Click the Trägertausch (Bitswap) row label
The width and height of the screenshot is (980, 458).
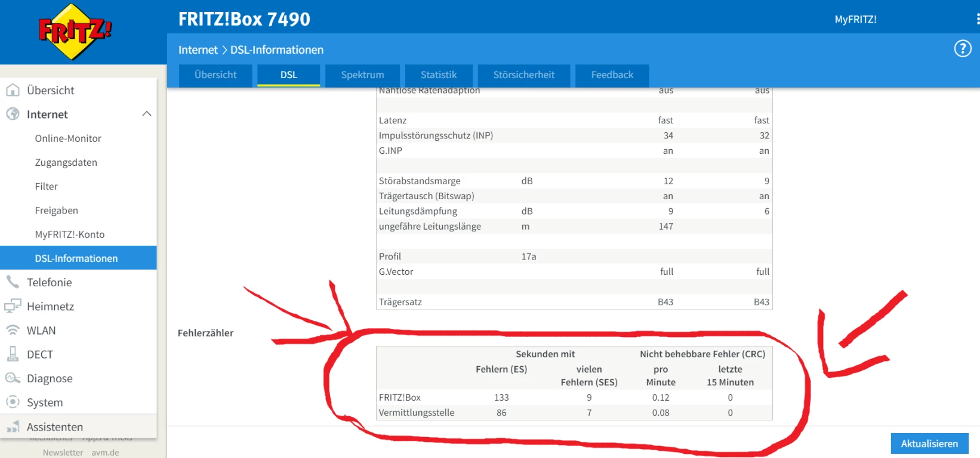[x=426, y=196]
